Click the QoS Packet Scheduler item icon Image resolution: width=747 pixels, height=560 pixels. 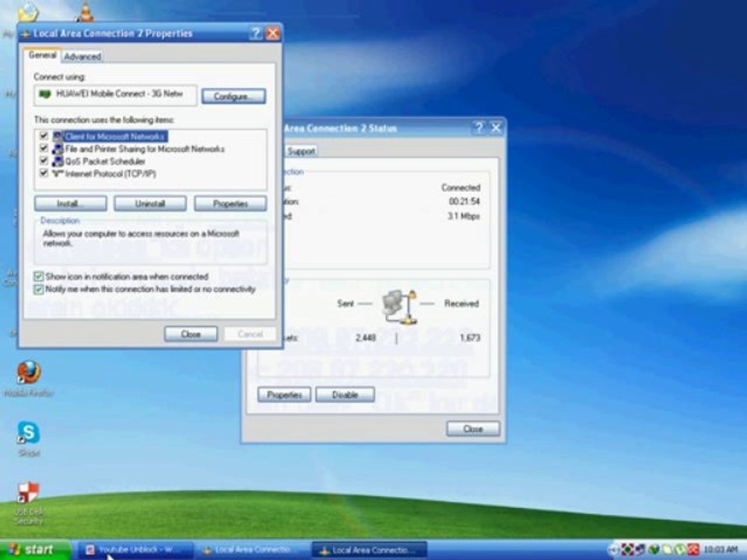click(58, 162)
